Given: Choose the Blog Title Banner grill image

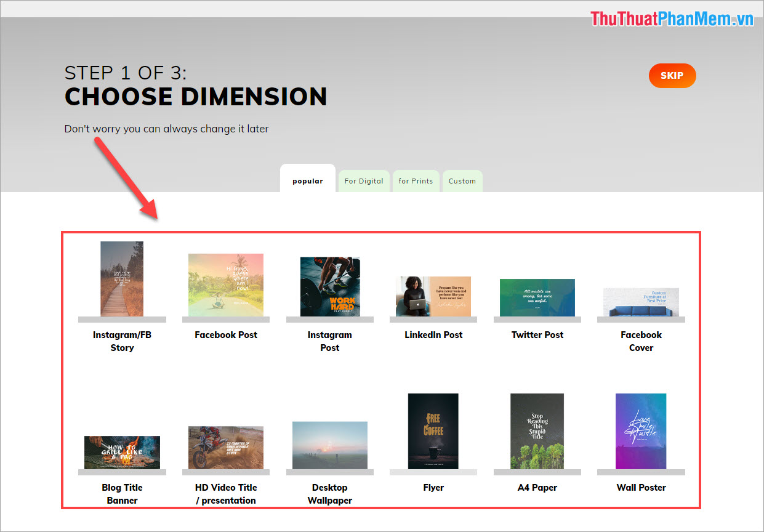Looking at the screenshot, I should pyautogui.click(x=122, y=452).
